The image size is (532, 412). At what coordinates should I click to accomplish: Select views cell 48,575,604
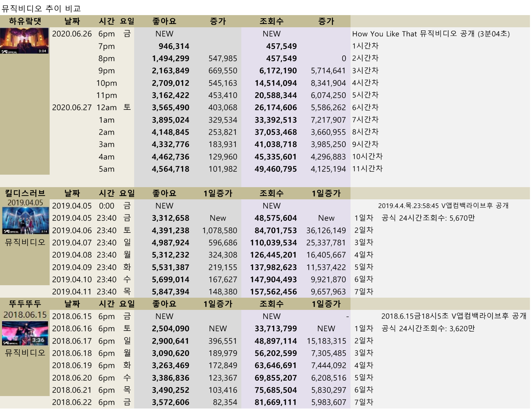coord(276,218)
